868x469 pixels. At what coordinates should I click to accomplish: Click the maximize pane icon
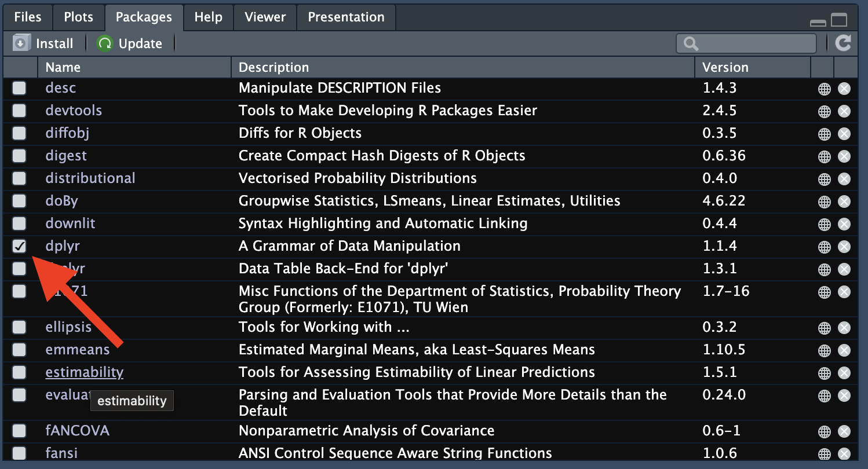coord(839,20)
